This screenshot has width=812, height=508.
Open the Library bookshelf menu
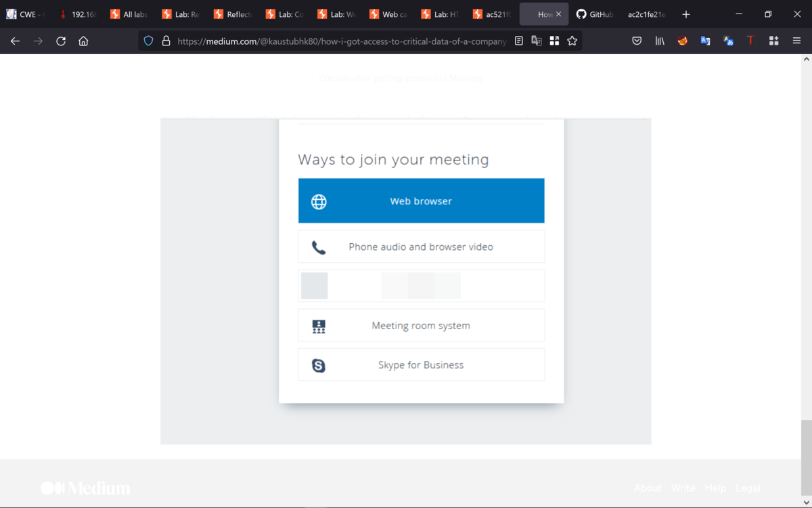tap(660, 41)
